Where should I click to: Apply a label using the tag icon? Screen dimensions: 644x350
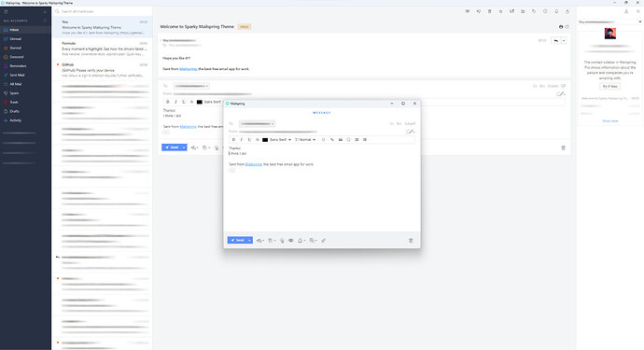click(x=534, y=11)
